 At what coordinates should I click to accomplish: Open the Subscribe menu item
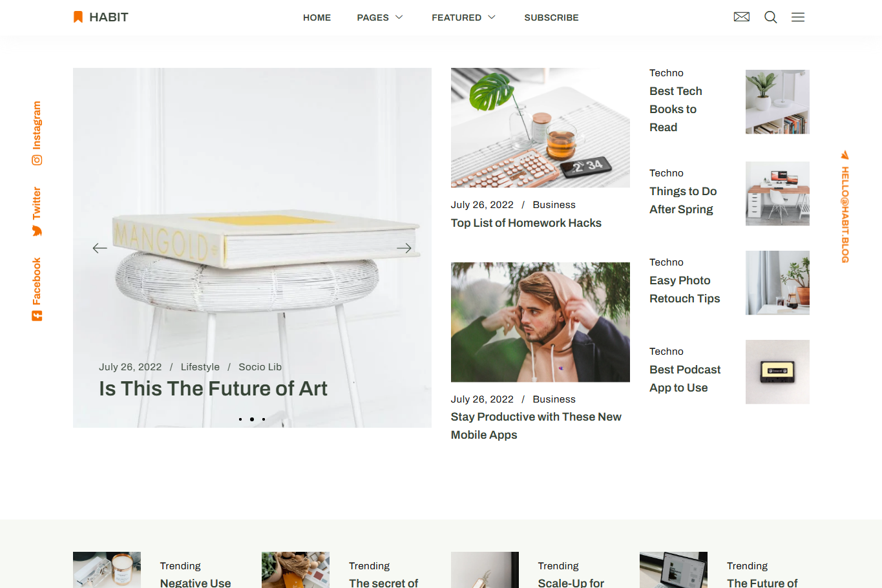coord(551,17)
